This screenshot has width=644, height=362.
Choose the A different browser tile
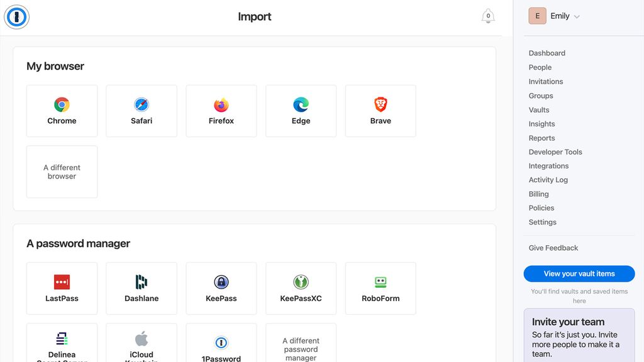pos(62,172)
